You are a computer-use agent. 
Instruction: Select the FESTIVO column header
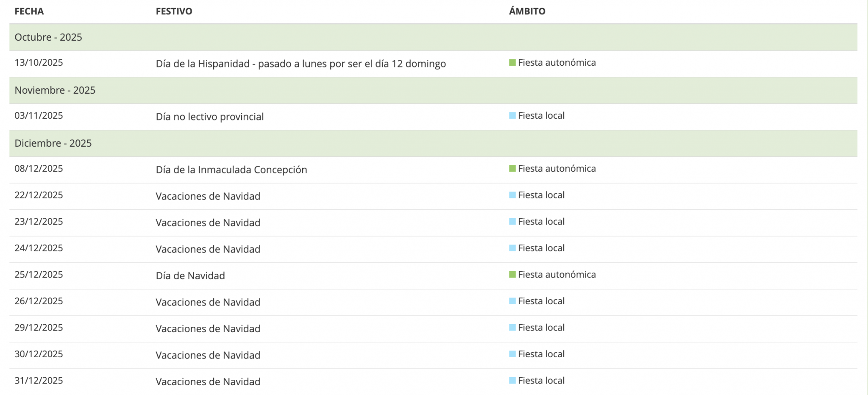[174, 11]
